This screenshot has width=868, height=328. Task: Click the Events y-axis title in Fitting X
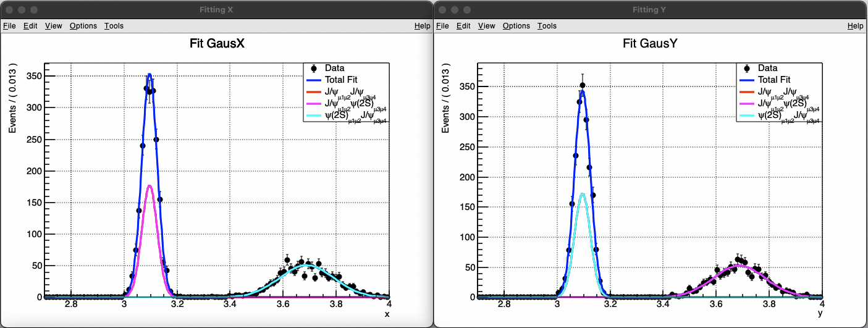12,98
